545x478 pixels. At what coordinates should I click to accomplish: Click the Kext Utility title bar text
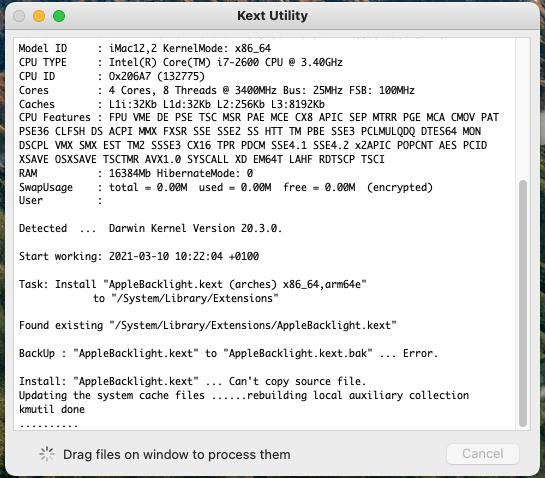[x=272, y=16]
